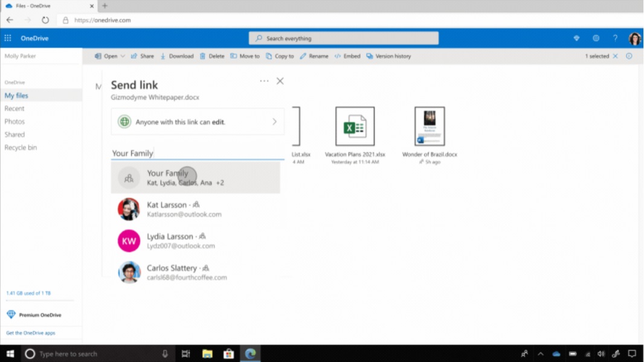This screenshot has width=644, height=362.
Task: Go back with the browser back arrow
Action: tap(10, 20)
